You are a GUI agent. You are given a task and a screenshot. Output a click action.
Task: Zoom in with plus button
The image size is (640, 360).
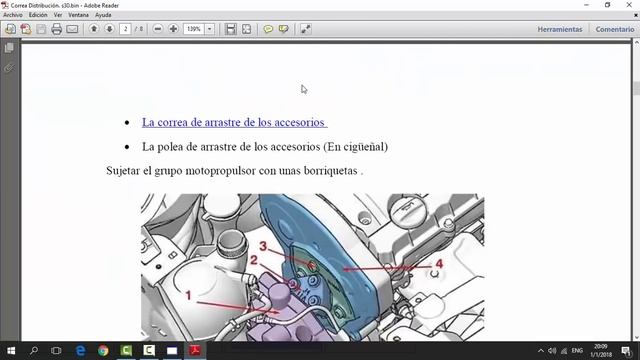pos(173,29)
